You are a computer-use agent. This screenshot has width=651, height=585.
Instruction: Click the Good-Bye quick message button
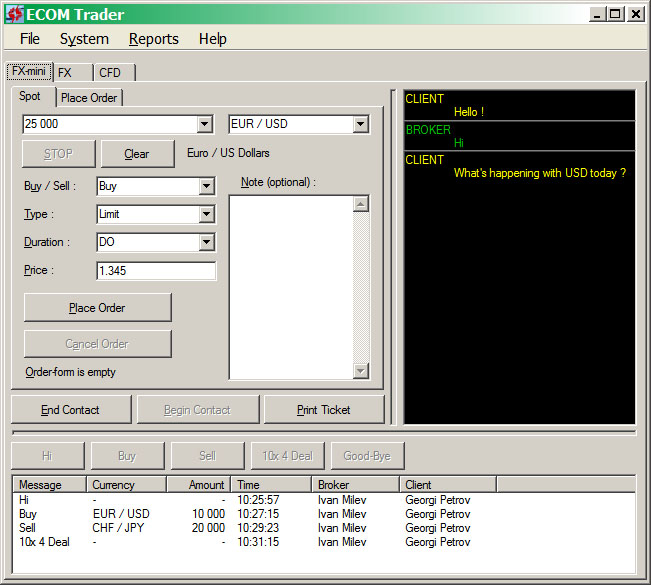coord(367,456)
